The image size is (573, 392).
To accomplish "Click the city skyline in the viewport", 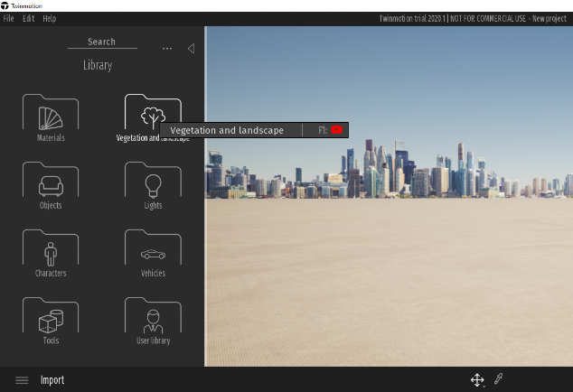I will point(389,169).
